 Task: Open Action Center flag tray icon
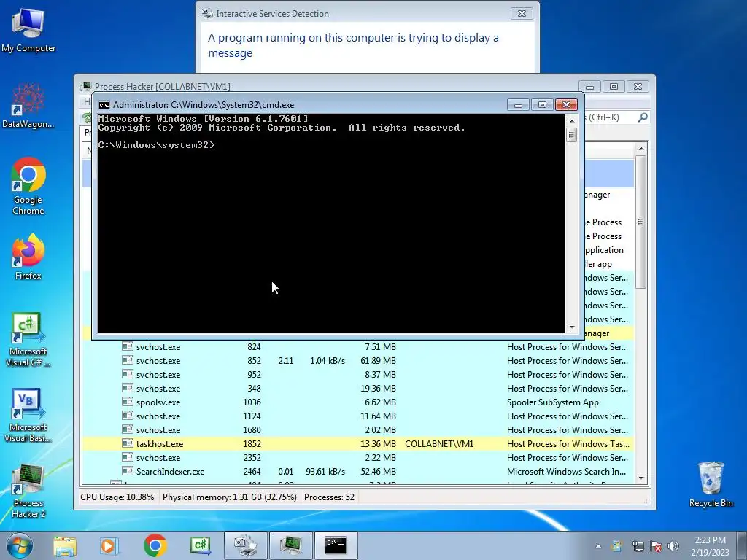pyautogui.click(x=656, y=546)
